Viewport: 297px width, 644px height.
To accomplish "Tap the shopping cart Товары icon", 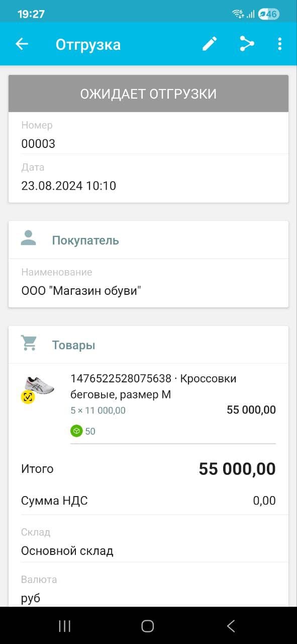I will (x=29, y=344).
